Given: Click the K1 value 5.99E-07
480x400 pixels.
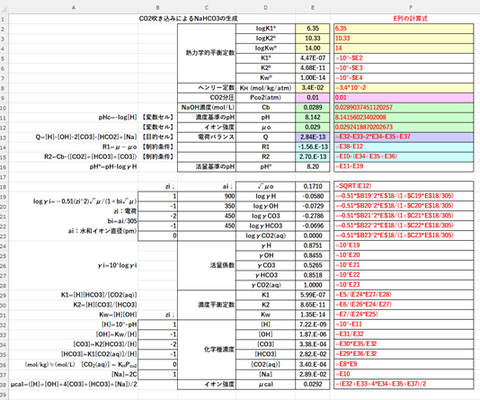Looking at the screenshot, I should (x=312, y=295).
